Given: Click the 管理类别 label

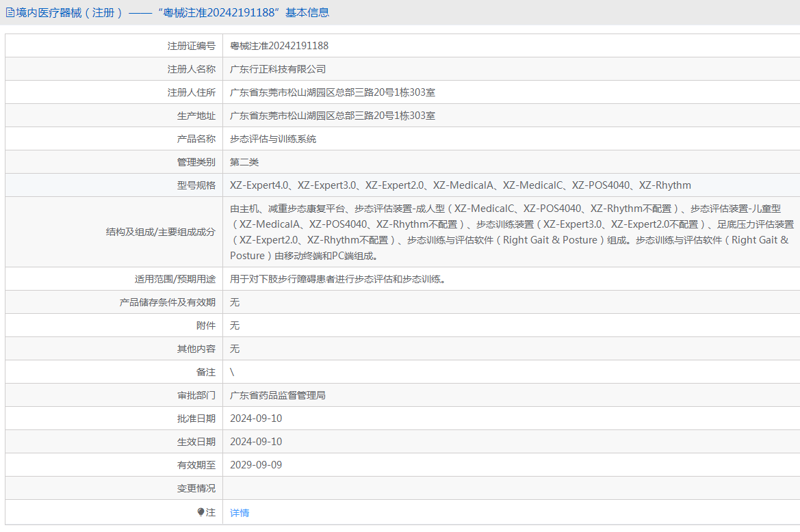Looking at the screenshot, I should (196, 162).
